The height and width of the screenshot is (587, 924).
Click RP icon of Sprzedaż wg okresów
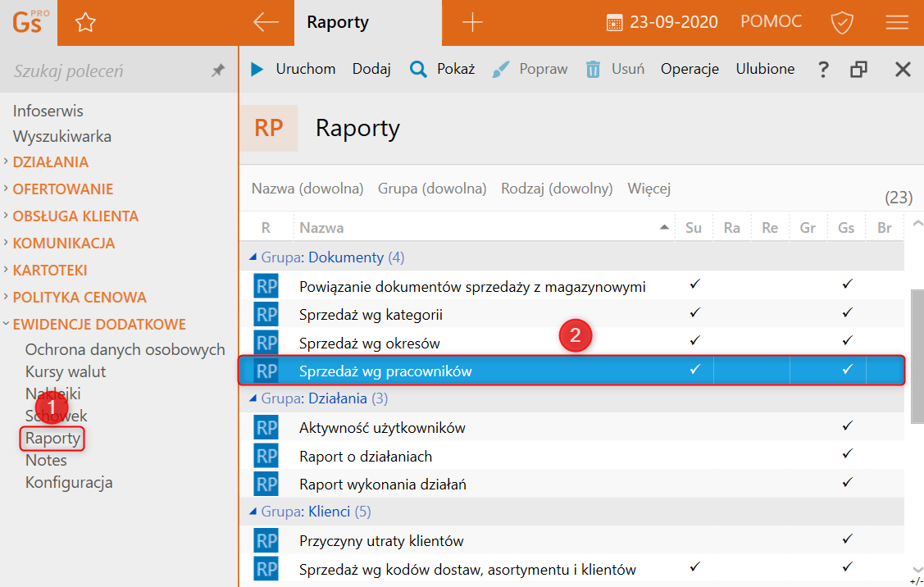266,343
